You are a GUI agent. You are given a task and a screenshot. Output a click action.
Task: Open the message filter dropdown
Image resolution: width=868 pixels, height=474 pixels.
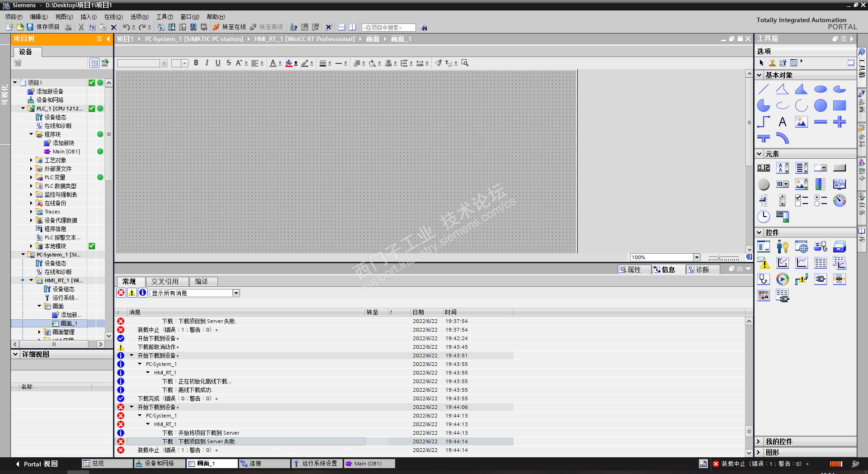point(236,293)
